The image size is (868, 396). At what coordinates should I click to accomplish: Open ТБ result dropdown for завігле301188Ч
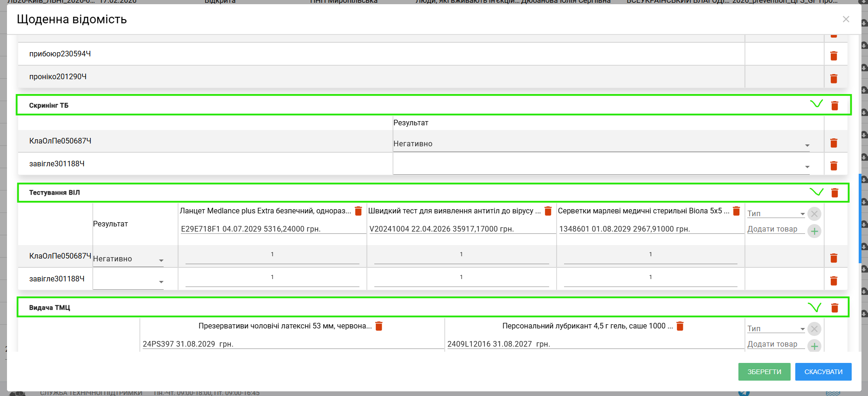point(601,166)
